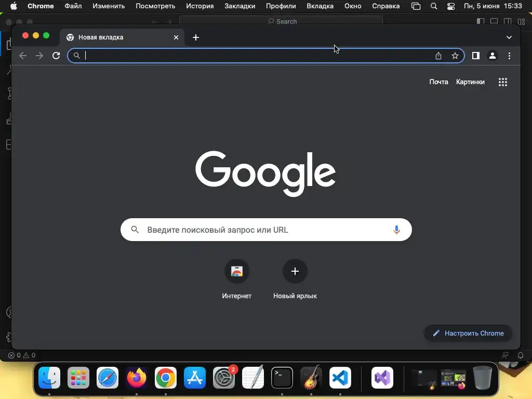Open the Google apps grid icon
This screenshot has height=399, width=532.
point(503,82)
